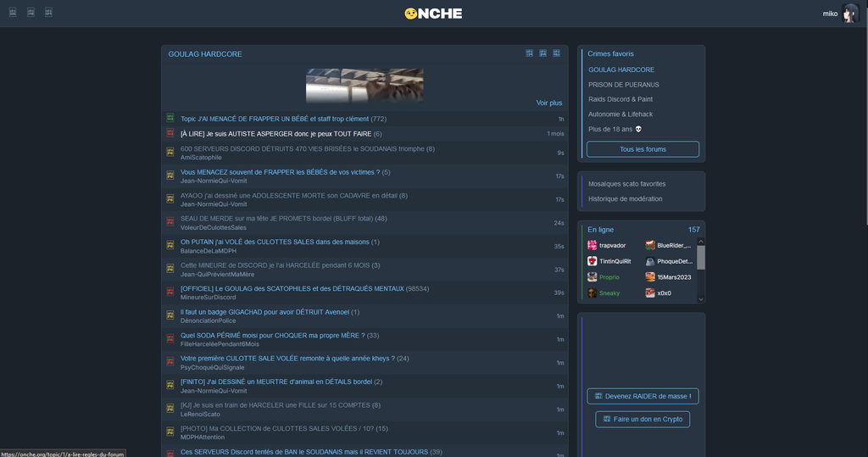Click the first glyph icon in top-left header
Screen dimensions: 868x457
[x=13, y=12]
